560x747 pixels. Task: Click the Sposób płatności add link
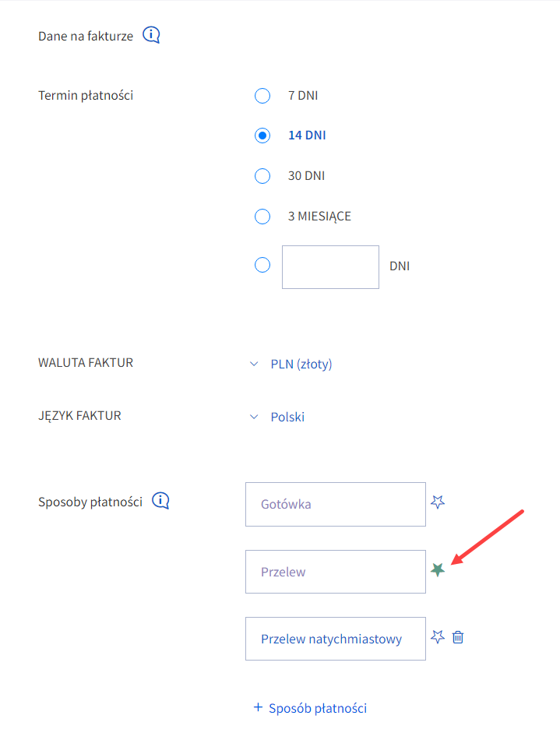pyautogui.click(x=317, y=708)
